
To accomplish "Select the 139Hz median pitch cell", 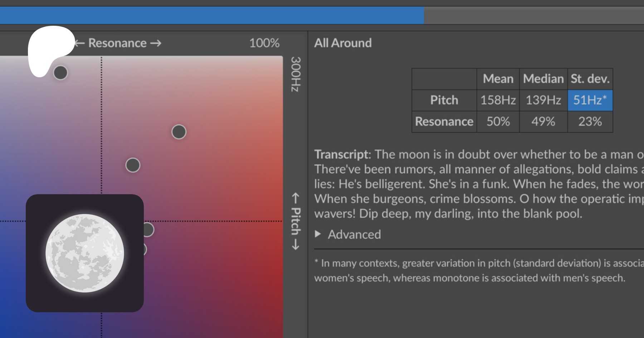I will pyautogui.click(x=543, y=100).
